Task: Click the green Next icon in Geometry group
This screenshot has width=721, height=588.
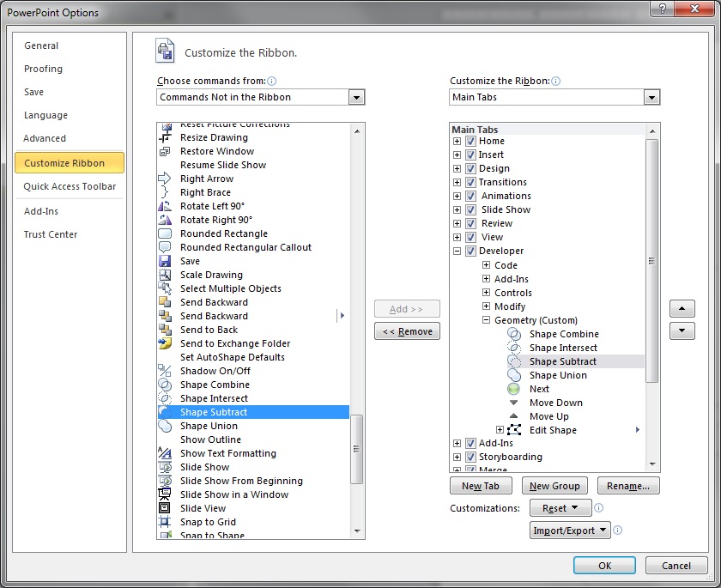Action: tap(513, 389)
